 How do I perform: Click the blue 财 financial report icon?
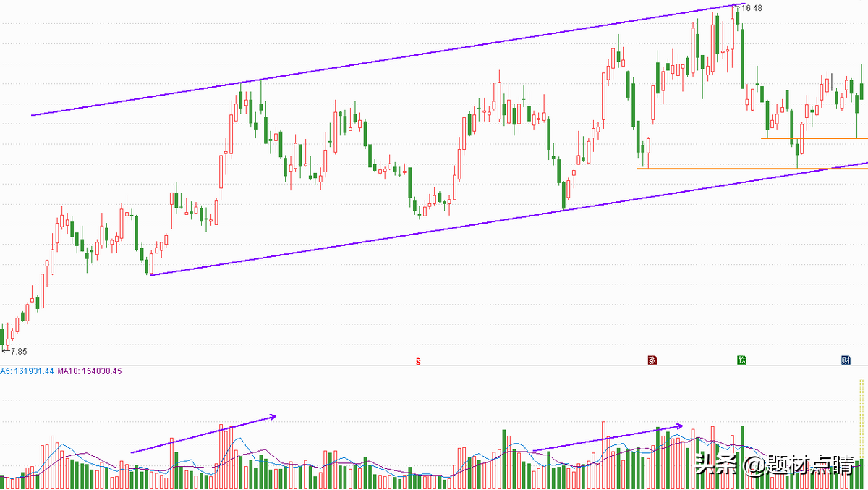coord(845,360)
